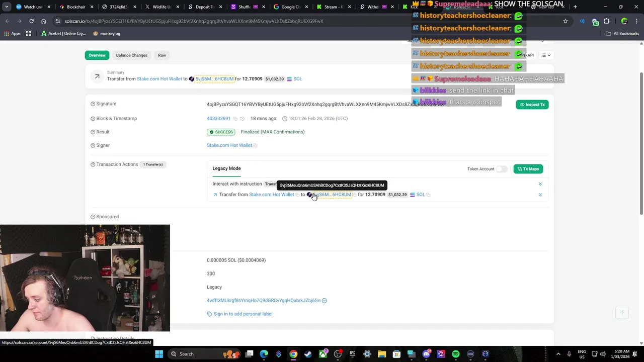The height and width of the screenshot is (362, 644).
Task: Reload the page
Action: [31, 21]
